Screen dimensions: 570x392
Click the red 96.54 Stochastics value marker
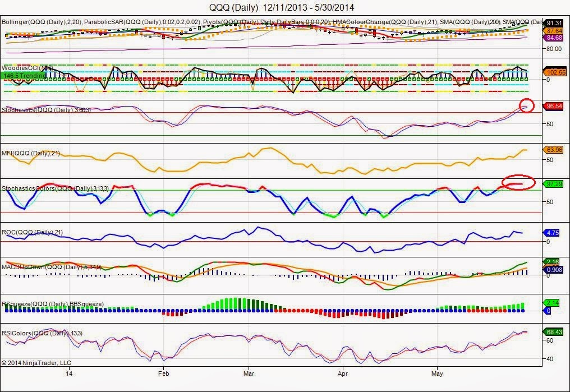click(553, 106)
